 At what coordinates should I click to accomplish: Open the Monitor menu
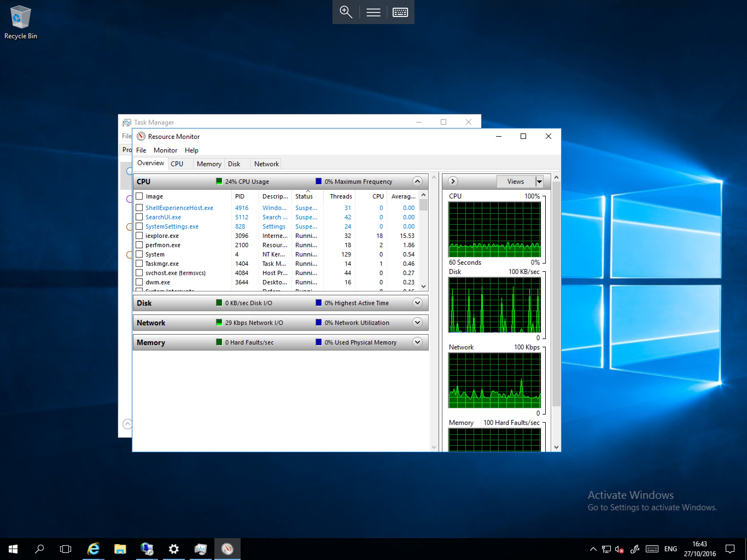pos(165,150)
